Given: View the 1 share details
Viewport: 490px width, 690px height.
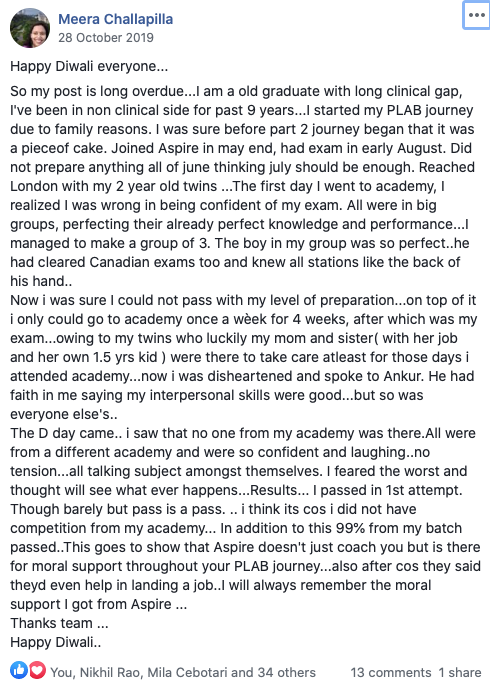Looking at the screenshot, I should pyautogui.click(x=460, y=672).
